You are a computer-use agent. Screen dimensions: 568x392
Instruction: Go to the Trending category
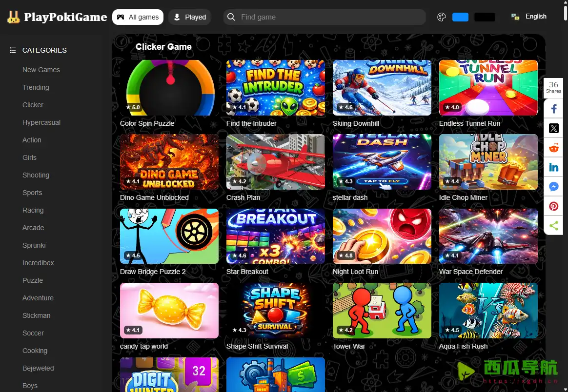[x=36, y=87]
